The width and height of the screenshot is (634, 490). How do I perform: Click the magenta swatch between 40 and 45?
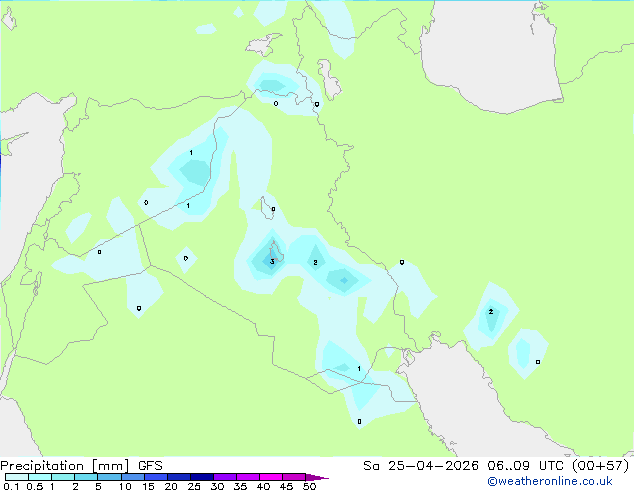pyautogui.click(x=271, y=477)
